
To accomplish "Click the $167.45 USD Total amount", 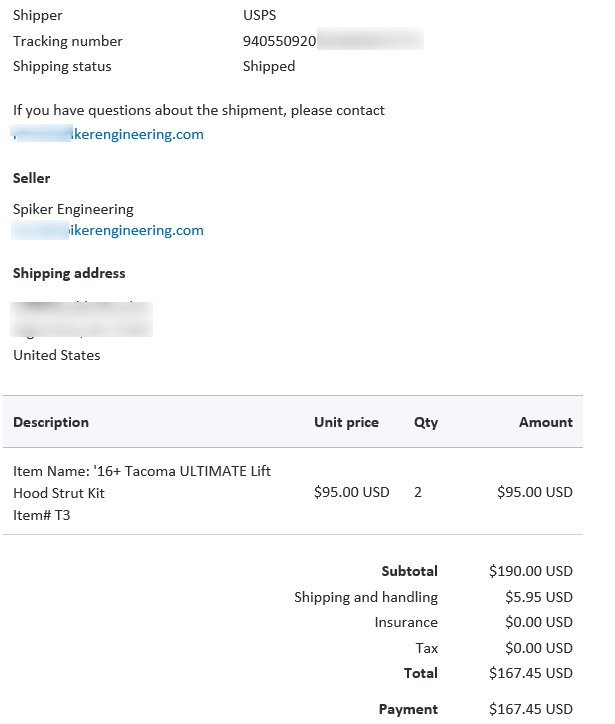I will click(x=531, y=673).
